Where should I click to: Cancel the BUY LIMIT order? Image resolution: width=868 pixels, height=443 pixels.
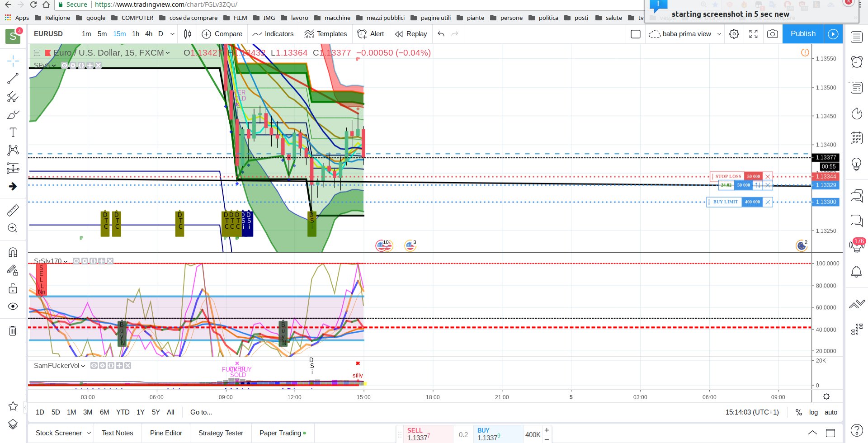(x=768, y=202)
